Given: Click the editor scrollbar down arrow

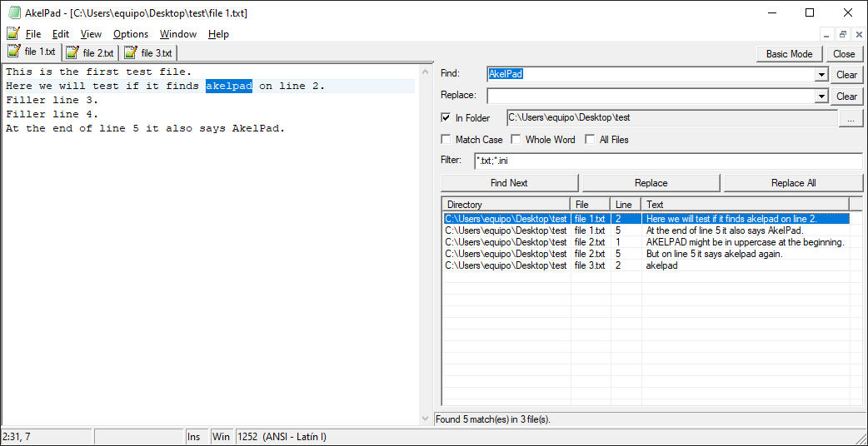Looking at the screenshot, I should tap(425, 419).
